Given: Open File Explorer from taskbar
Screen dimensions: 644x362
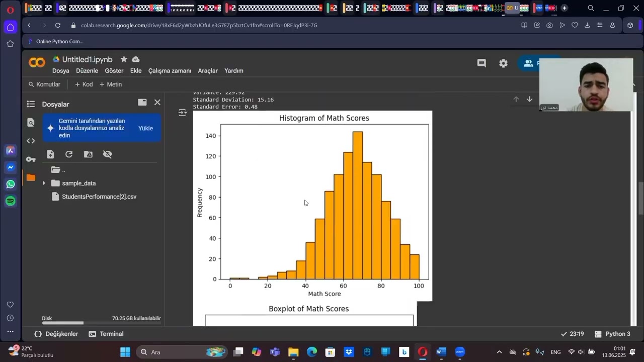Looking at the screenshot, I should coord(293,352).
